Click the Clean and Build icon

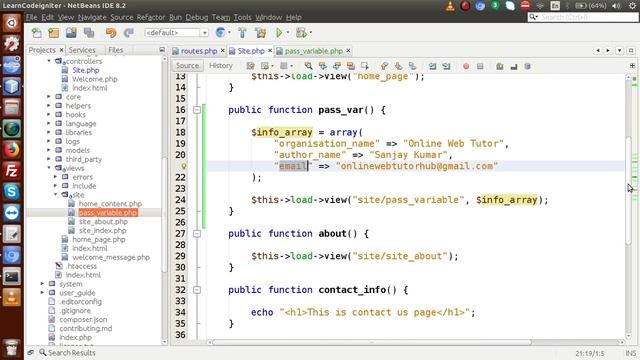(x=260, y=33)
